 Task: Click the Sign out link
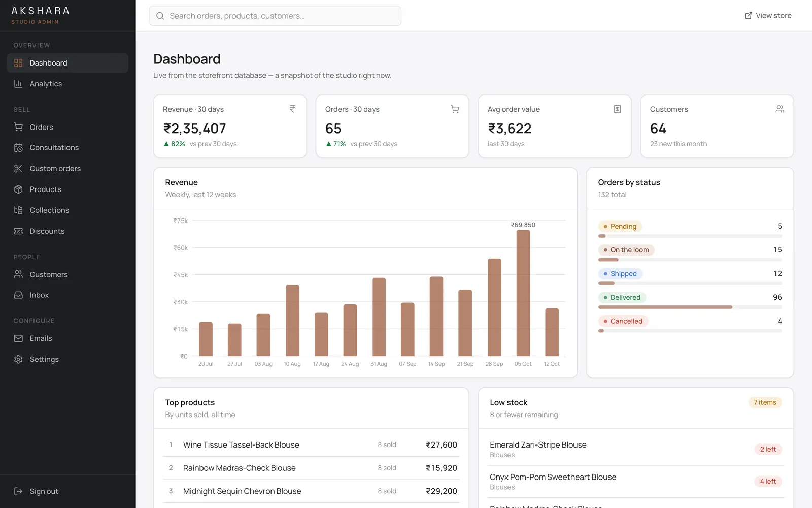[67, 491]
